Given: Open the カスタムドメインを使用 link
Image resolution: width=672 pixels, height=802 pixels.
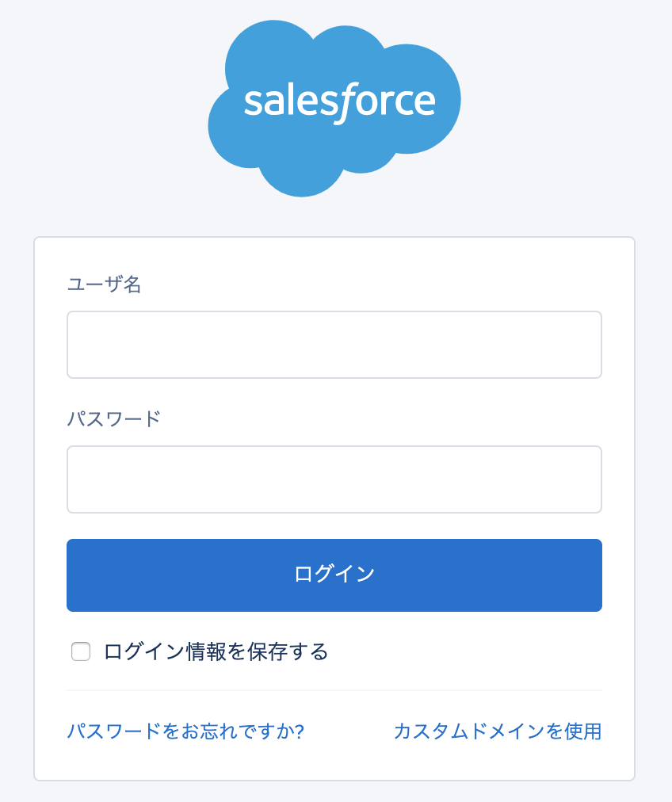Looking at the screenshot, I should [498, 731].
